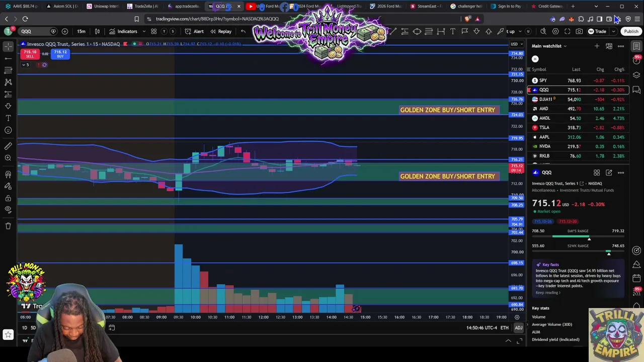Select SPY in the watchlist
The width and height of the screenshot is (644, 362).
coord(578,80)
